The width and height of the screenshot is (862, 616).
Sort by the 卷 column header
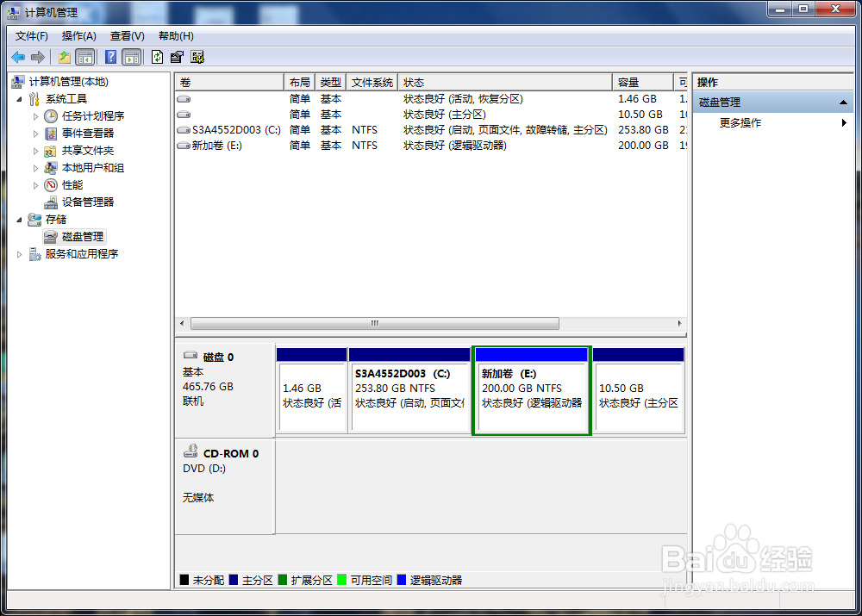pyautogui.click(x=229, y=83)
